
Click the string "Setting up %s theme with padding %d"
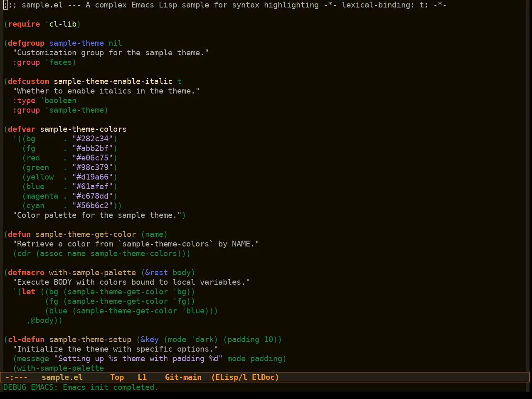138,359
